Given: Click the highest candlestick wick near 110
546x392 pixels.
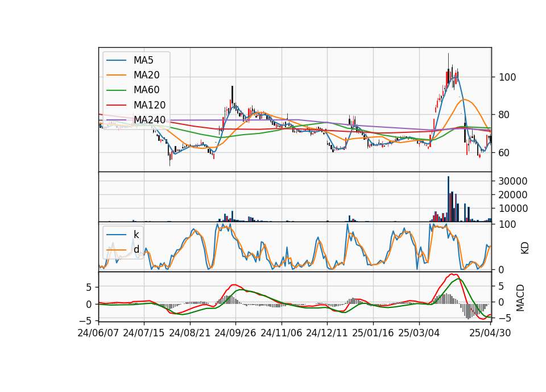Looking at the screenshot, I should tap(449, 61).
